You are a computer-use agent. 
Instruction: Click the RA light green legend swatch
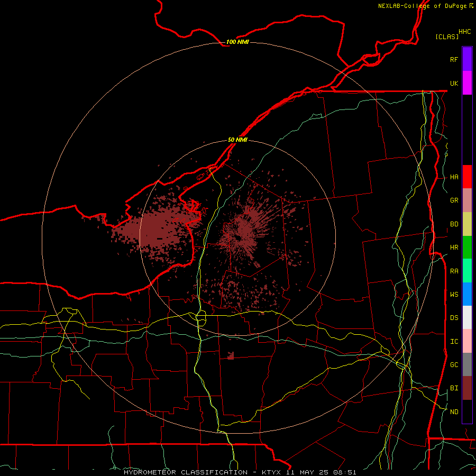point(467,271)
